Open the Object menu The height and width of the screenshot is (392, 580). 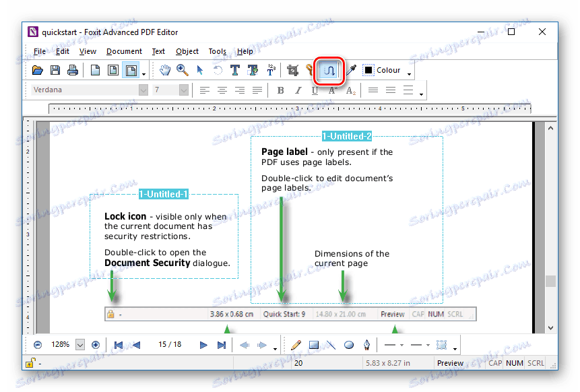(x=187, y=51)
